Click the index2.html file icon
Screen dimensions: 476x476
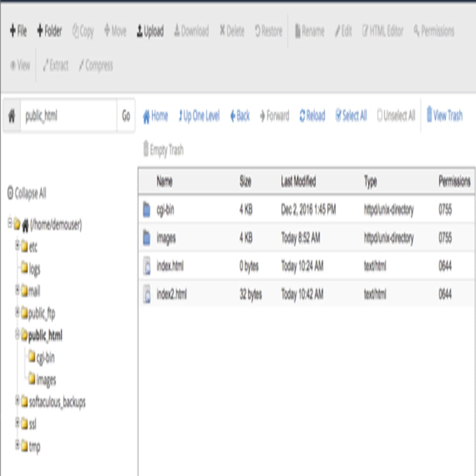coord(146,294)
